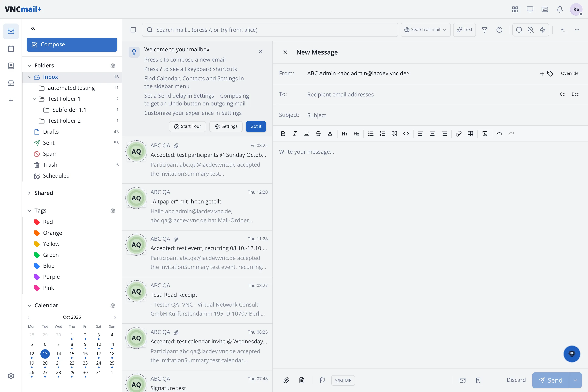This screenshot has width=588, height=392.
Task: Collapse the Tags section
Action: (x=30, y=211)
